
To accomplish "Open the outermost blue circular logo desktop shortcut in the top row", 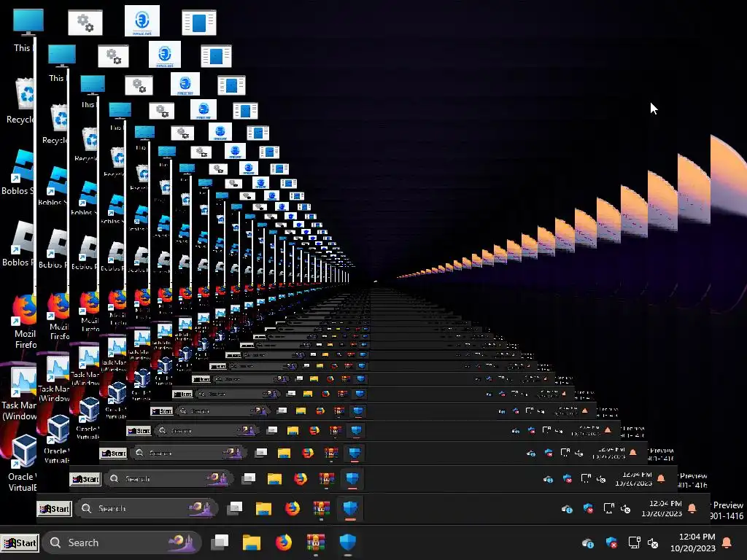I will click(x=142, y=21).
